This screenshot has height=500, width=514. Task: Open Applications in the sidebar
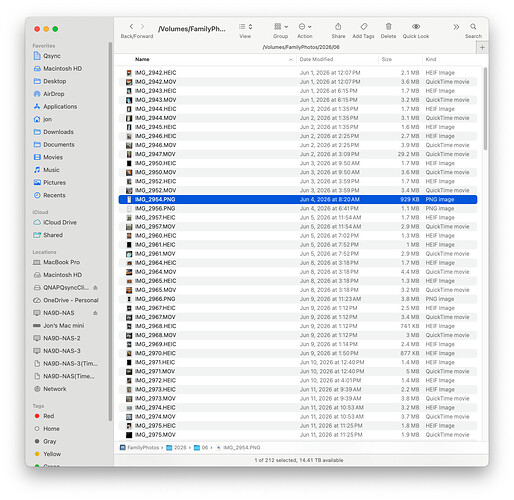(x=60, y=106)
